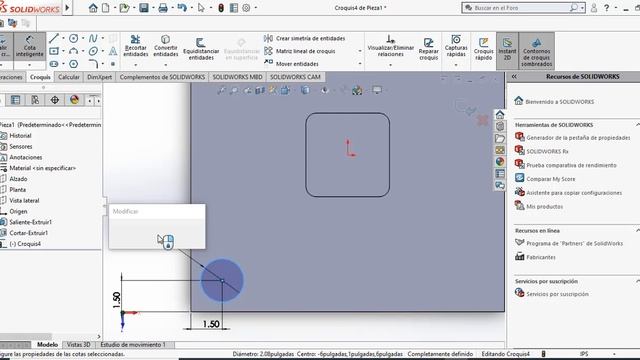The width and height of the screenshot is (640, 360).
Task: Click Recortar entidades tool
Action: point(136,46)
